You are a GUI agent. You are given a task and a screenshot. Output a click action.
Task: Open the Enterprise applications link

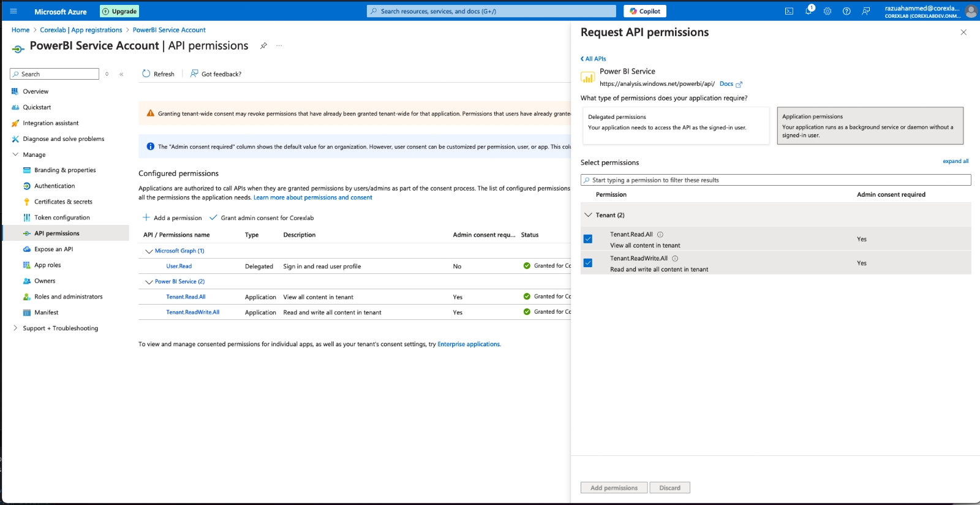[x=469, y=344]
